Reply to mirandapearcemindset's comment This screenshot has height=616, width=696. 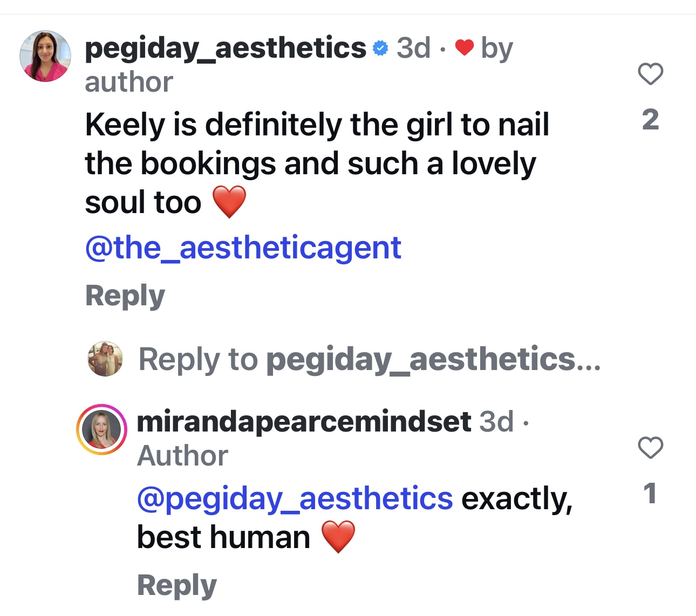point(177,585)
